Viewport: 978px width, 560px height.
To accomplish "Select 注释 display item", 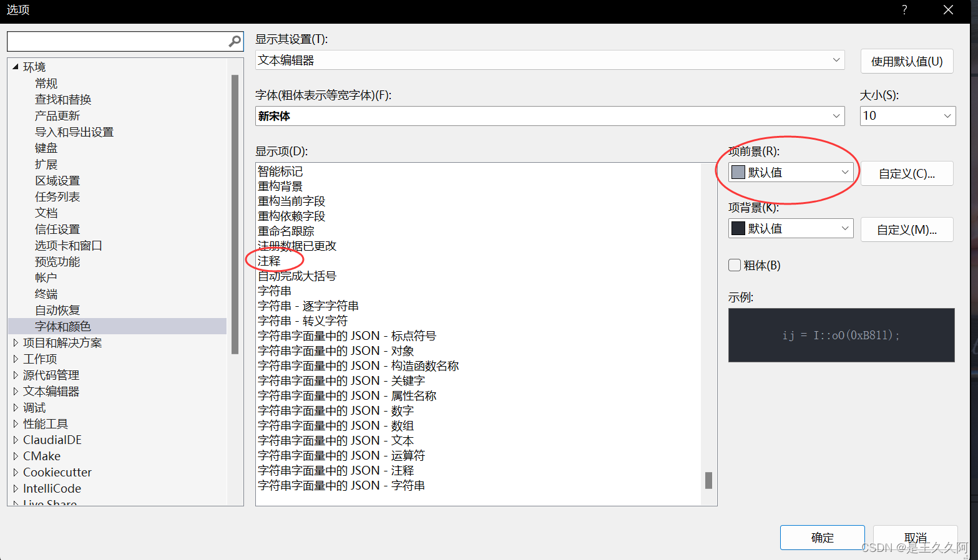I will (x=269, y=261).
